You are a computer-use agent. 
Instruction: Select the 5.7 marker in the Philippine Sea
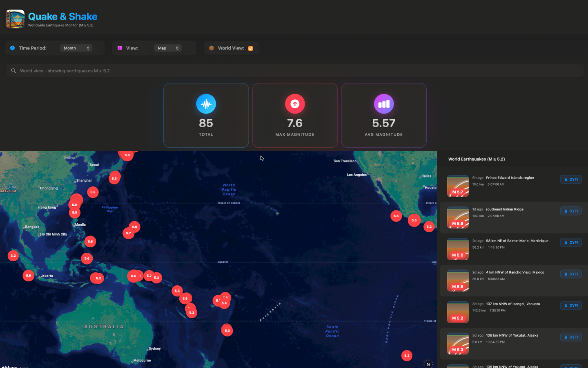pos(129,233)
